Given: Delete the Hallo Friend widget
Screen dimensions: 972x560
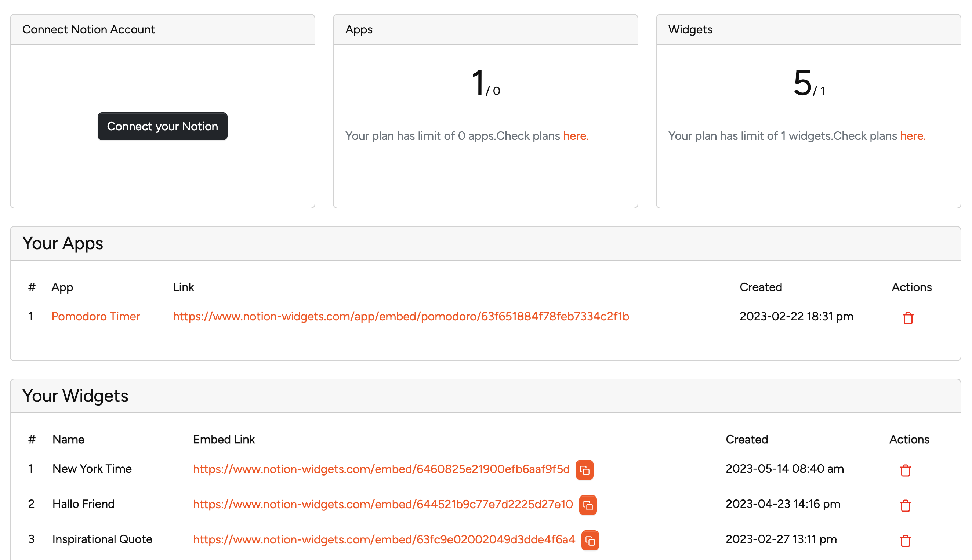Looking at the screenshot, I should click(906, 505).
